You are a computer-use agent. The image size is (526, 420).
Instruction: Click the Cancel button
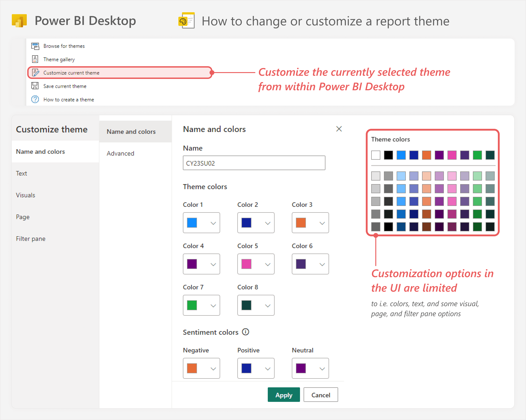[x=321, y=395]
